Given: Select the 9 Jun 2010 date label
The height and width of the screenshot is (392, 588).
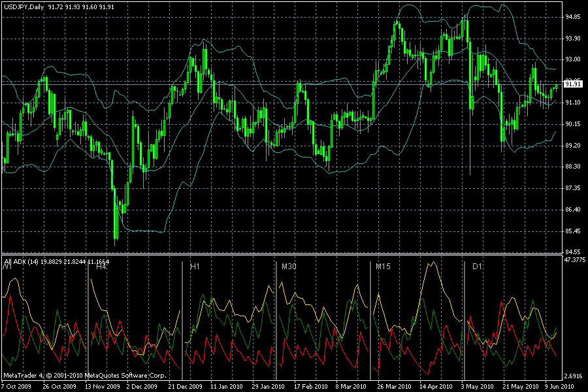Looking at the screenshot, I should point(559,386).
